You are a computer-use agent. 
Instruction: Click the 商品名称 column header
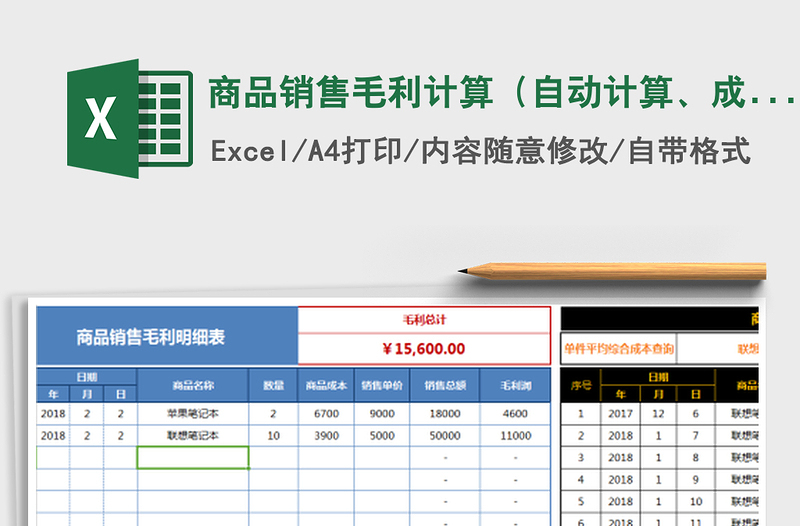tap(193, 386)
